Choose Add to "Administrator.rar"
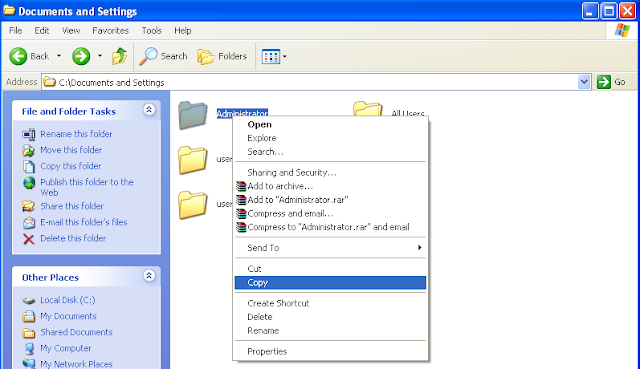The width and height of the screenshot is (640, 369). click(x=330, y=200)
